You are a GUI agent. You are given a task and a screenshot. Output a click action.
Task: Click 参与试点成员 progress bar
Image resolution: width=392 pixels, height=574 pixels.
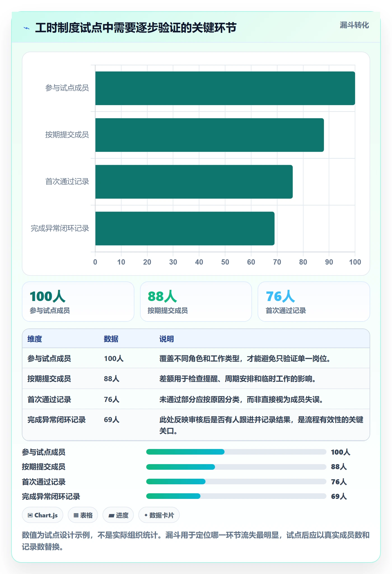click(236, 452)
